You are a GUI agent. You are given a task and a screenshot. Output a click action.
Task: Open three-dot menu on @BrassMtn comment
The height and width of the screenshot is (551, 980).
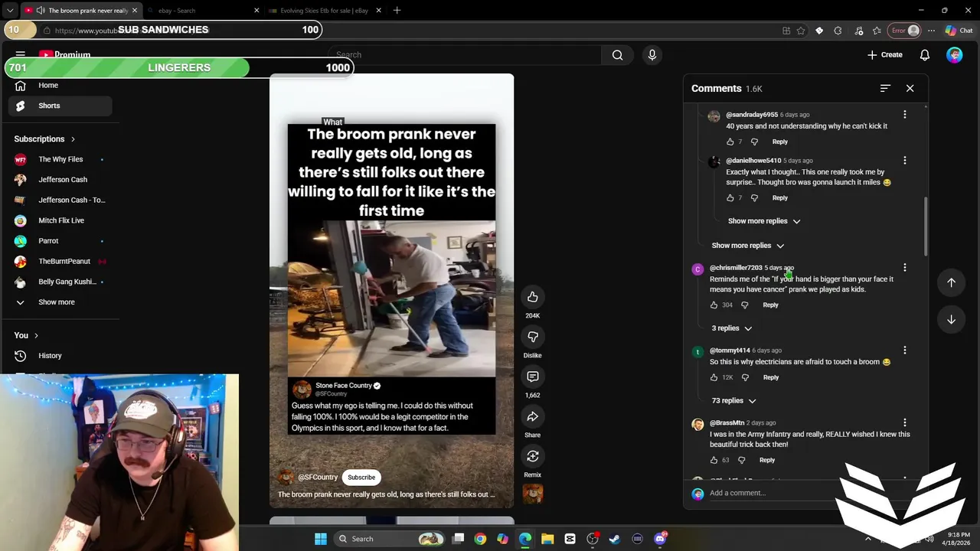(905, 422)
